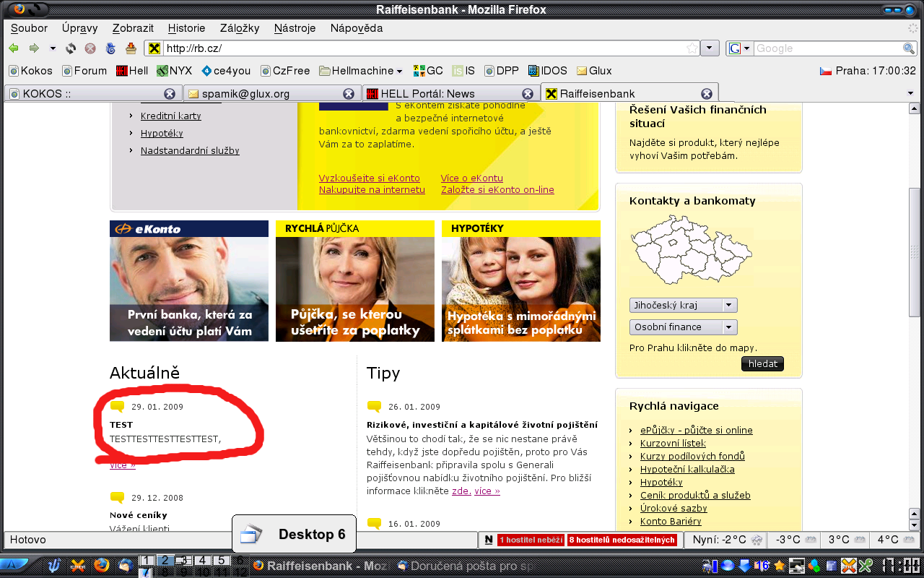The height and width of the screenshot is (578, 924).
Task: Follow the Vyzkoušejte si eKonto link
Action: pyautogui.click(x=370, y=178)
